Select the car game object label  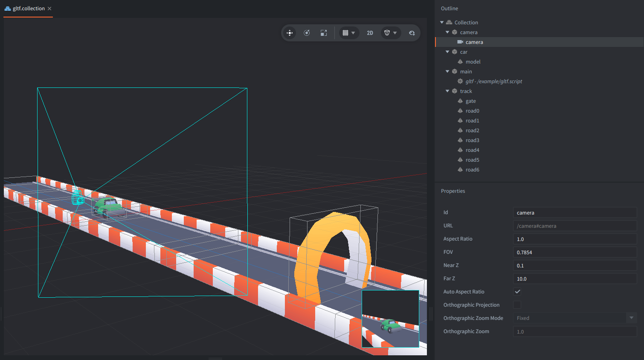tap(464, 52)
